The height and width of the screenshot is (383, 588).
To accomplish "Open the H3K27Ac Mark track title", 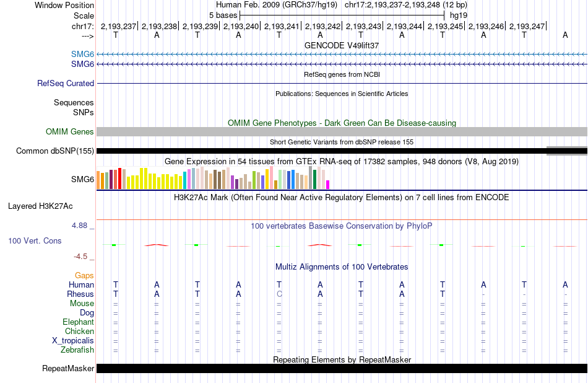I will pyautogui.click(x=342, y=198).
